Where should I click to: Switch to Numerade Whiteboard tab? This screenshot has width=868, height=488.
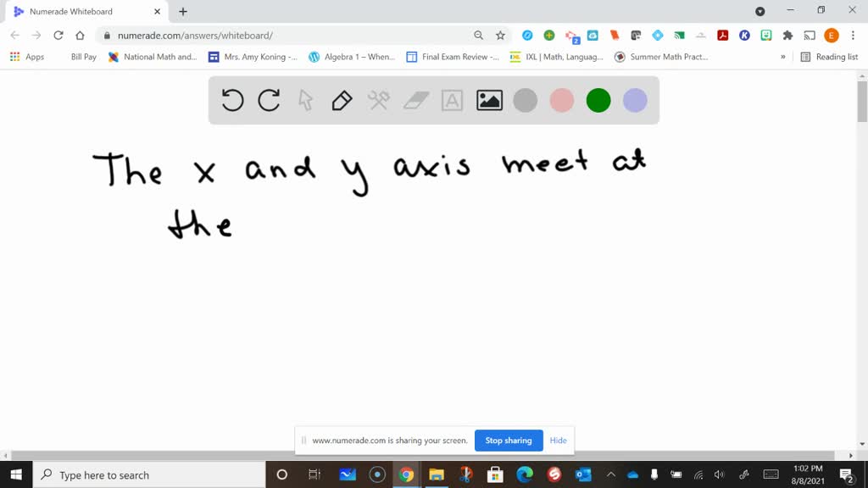[x=86, y=12]
